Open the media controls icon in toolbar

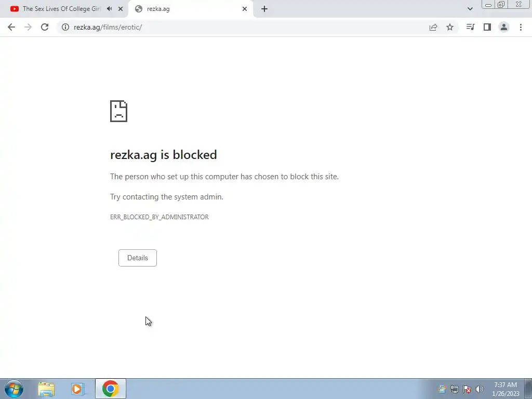pos(470,27)
